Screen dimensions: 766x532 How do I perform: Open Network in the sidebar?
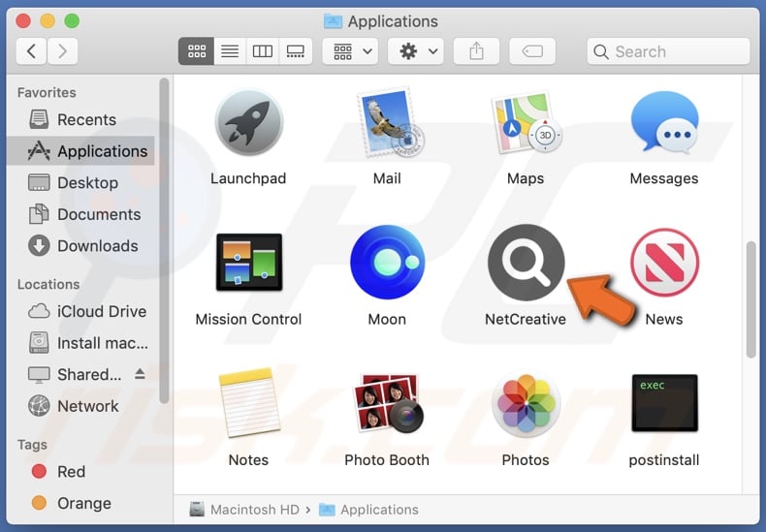pos(81,406)
